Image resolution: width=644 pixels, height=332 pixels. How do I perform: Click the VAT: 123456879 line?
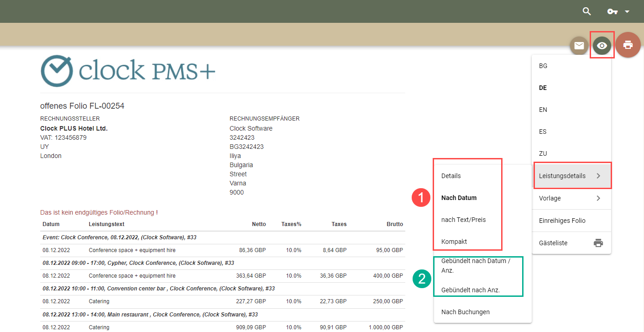coord(63,137)
